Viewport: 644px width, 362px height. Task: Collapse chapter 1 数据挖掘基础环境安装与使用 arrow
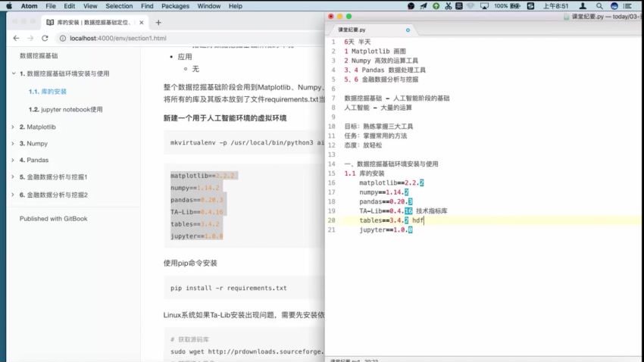14,73
